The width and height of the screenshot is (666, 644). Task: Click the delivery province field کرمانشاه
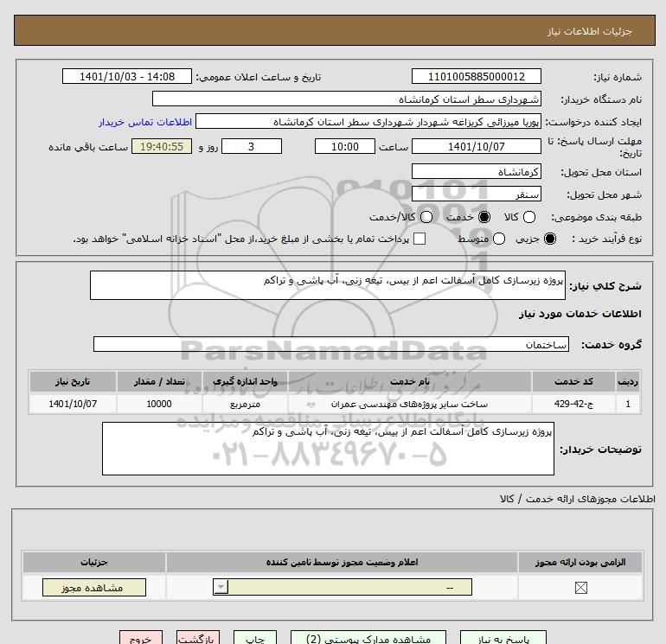click(476, 171)
